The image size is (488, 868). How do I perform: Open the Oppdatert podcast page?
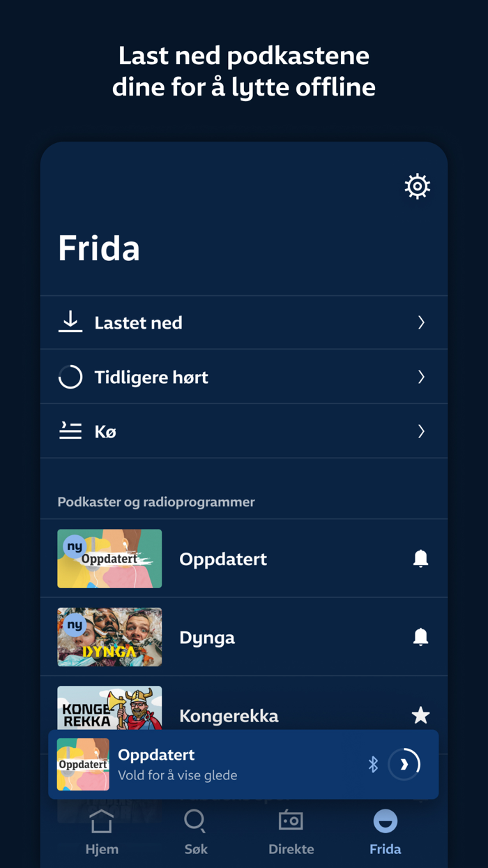pos(223,558)
